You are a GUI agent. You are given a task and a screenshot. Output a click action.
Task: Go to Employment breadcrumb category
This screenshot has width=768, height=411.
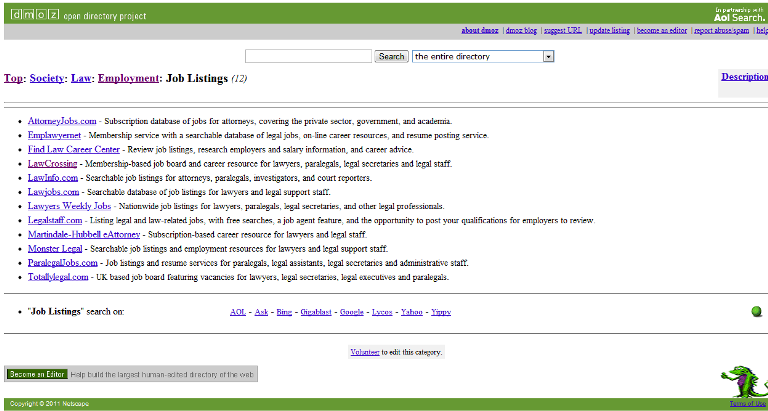point(128,78)
